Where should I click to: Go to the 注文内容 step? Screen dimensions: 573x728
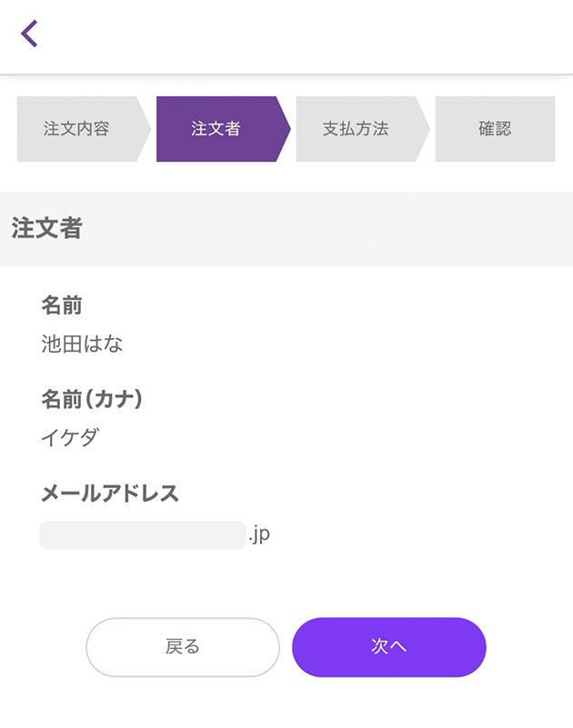[76, 129]
